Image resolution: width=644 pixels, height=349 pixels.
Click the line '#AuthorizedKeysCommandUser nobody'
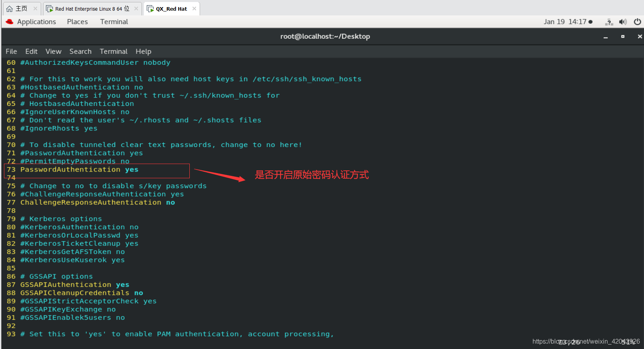tap(95, 62)
